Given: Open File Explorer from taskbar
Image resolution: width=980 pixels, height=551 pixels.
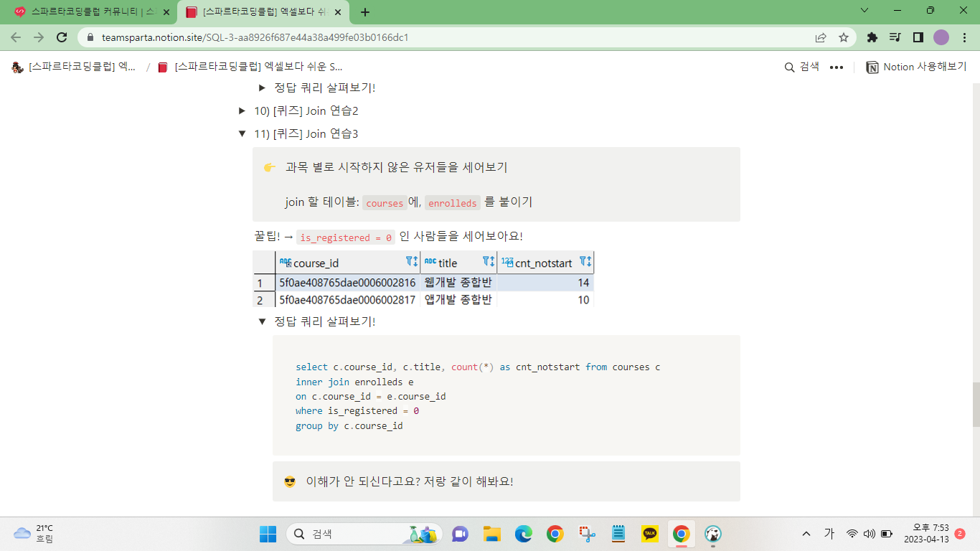Looking at the screenshot, I should (491, 534).
